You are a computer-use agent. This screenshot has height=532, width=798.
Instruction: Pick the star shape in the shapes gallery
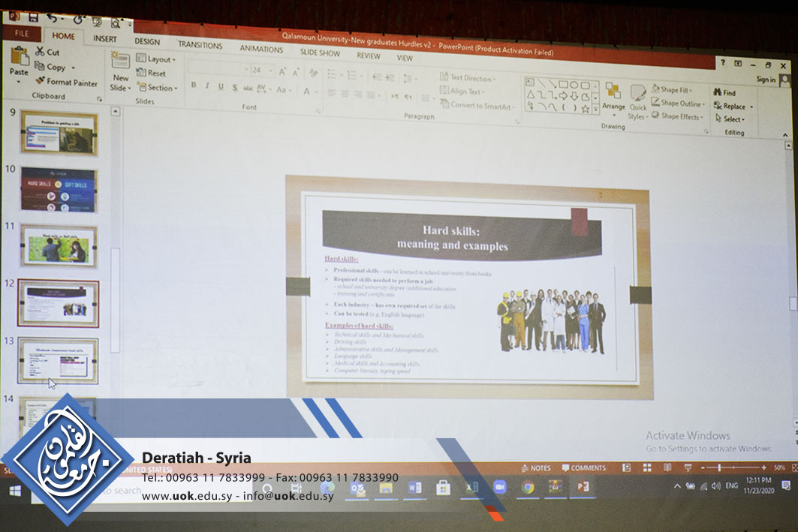click(x=586, y=108)
